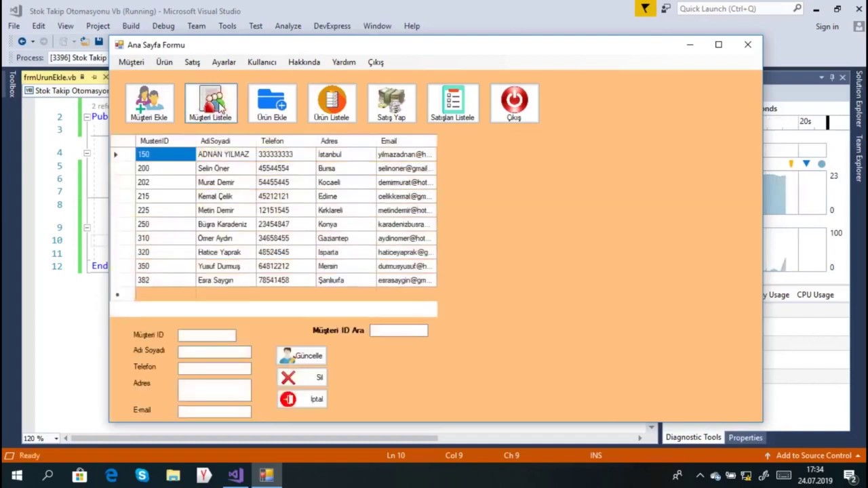This screenshot has height=488, width=868.
Task: Open the Windows Start button
Action: point(16,476)
